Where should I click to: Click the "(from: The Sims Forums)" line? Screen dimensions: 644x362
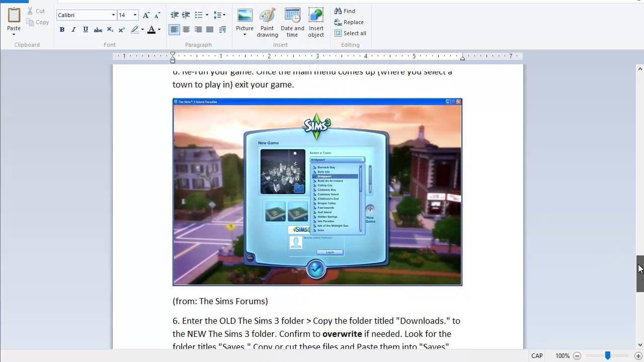click(x=220, y=301)
